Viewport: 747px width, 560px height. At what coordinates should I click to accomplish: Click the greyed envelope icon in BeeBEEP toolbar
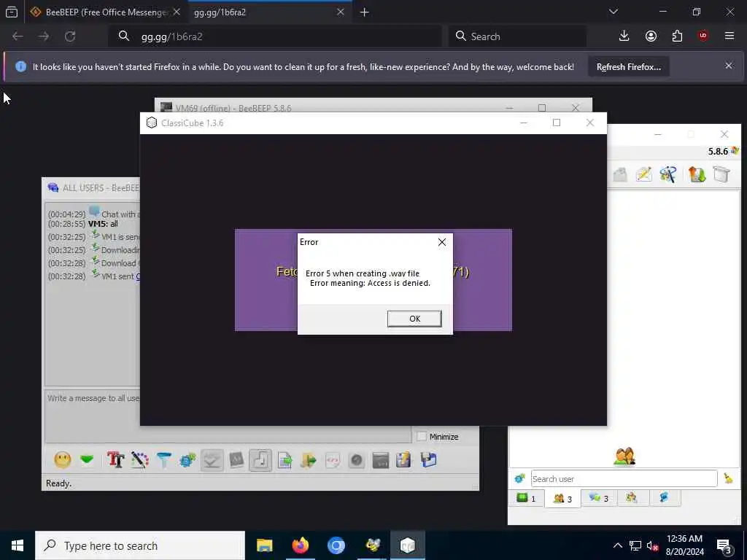coord(620,174)
